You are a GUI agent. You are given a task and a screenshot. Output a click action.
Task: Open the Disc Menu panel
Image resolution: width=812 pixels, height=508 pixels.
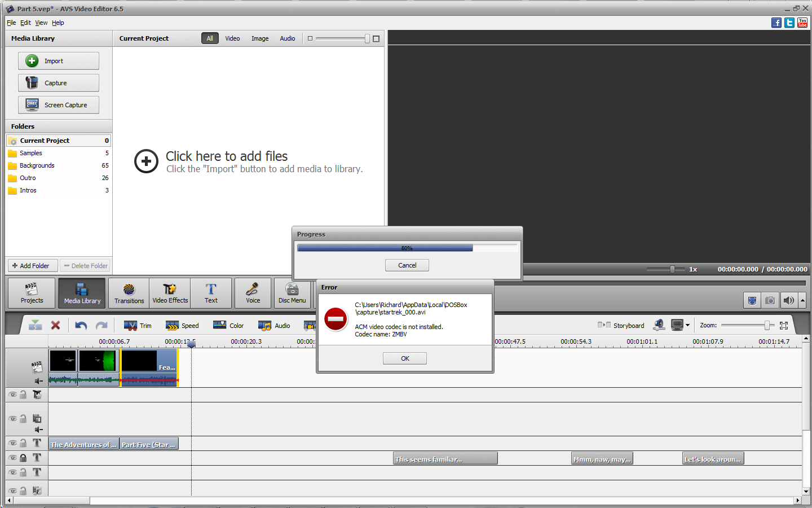point(292,293)
